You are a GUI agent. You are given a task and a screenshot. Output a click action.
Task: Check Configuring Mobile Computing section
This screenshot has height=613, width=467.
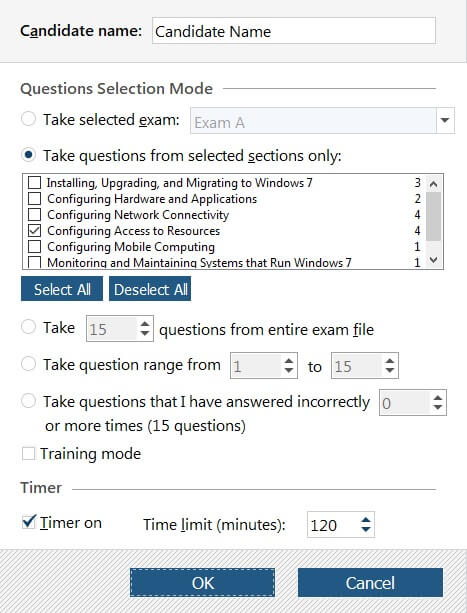[34, 247]
